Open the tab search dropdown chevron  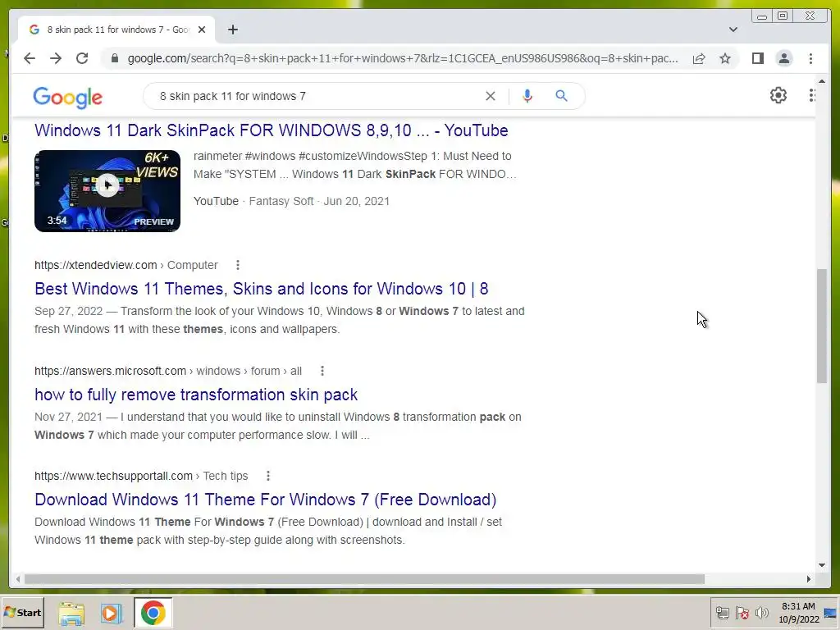(733, 30)
